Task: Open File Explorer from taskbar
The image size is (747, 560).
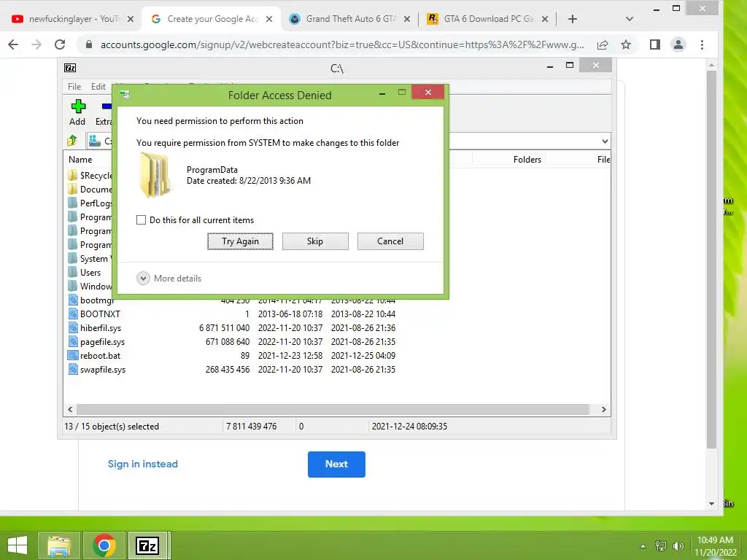Action: tap(59, 545)
